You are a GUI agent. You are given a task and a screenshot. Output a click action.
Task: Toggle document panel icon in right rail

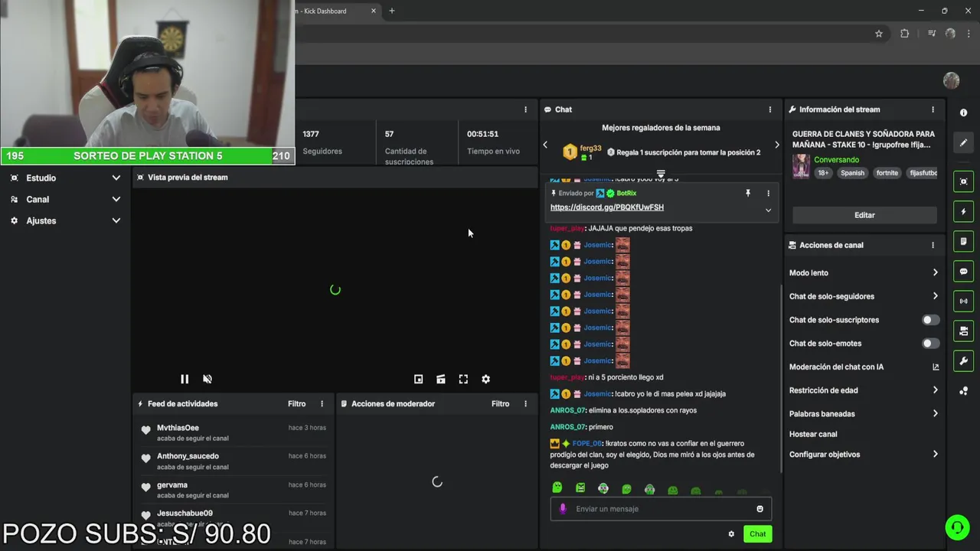(x=963, y=241)
